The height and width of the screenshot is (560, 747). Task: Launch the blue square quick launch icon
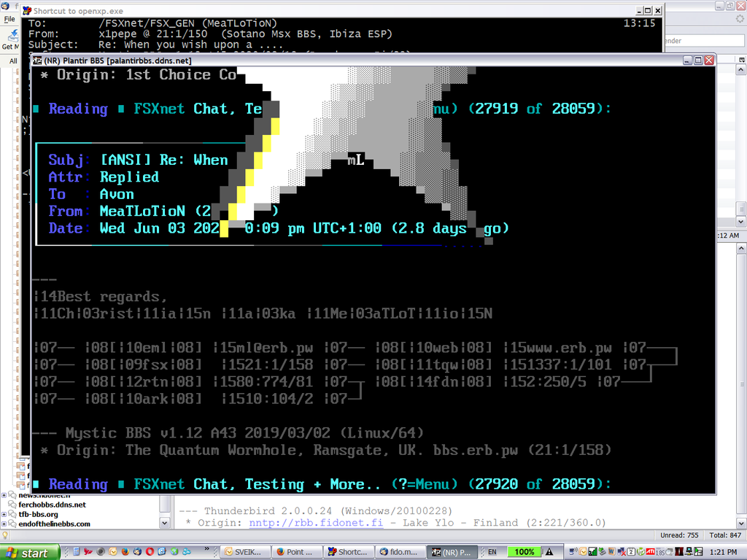click(x=162, y=552)
